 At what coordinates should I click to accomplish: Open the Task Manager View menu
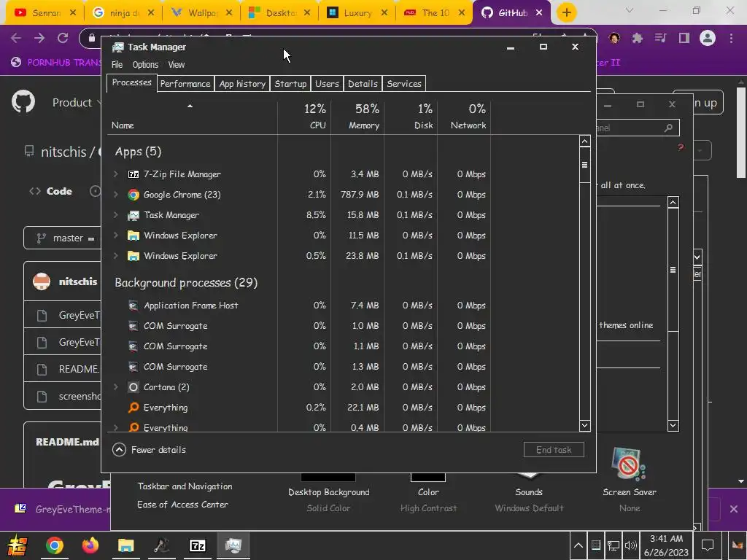[x=177, y=65]
